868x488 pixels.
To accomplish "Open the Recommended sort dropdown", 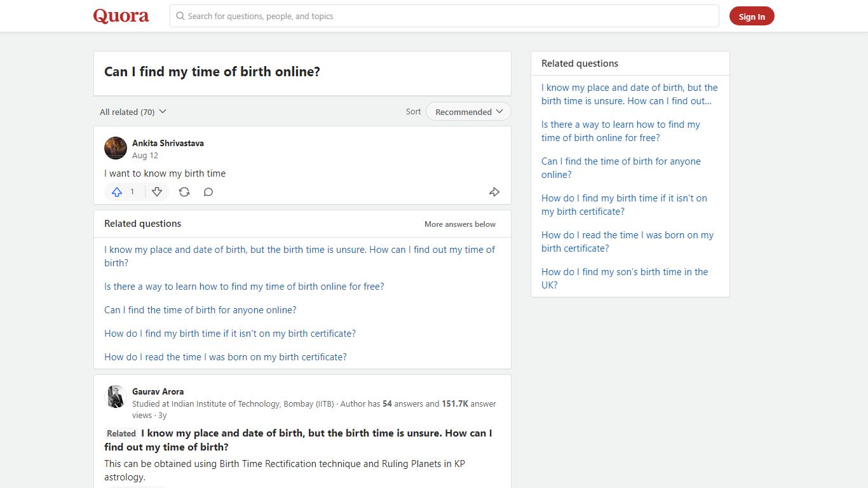I will click(x=468, y=112).
